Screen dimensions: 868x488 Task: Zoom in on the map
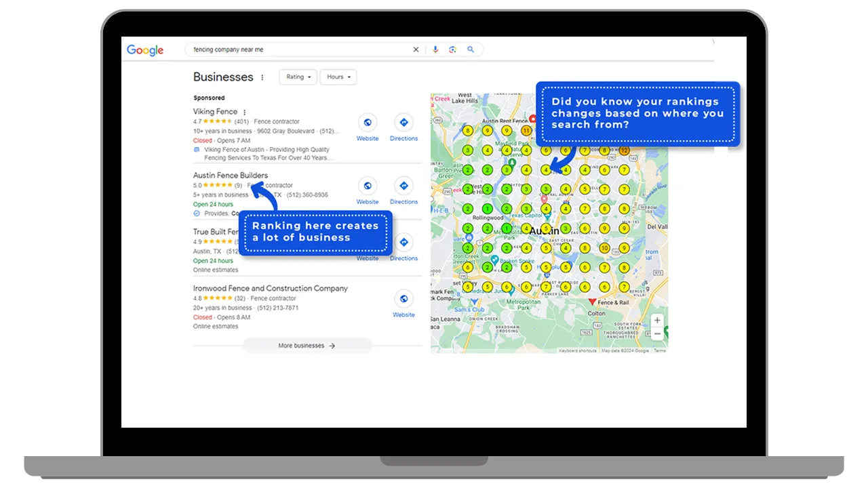(657, 321)
